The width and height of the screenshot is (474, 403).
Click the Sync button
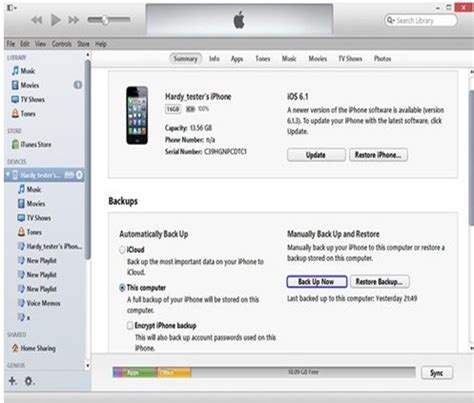click(437, 373)
